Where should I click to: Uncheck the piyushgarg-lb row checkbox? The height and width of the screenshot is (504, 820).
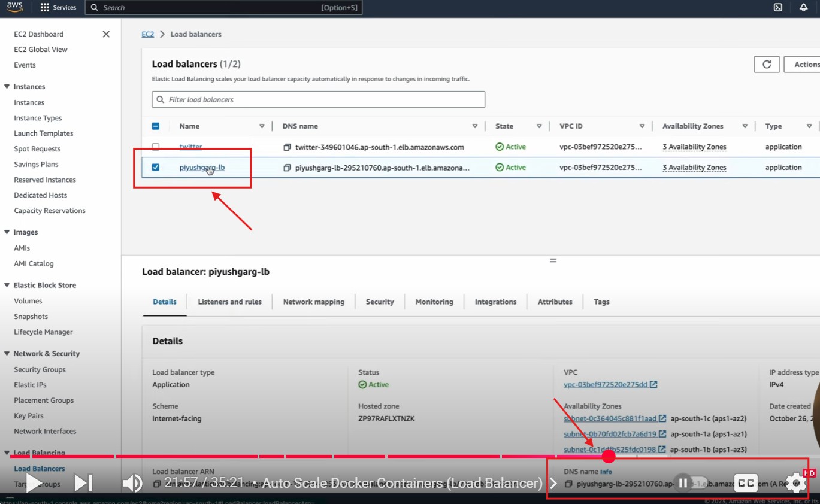click(156, 168)
